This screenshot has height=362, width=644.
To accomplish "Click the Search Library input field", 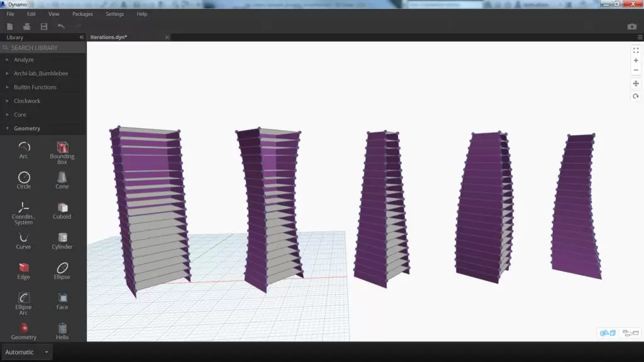I will pyautogui.click(x=44, y=48).
